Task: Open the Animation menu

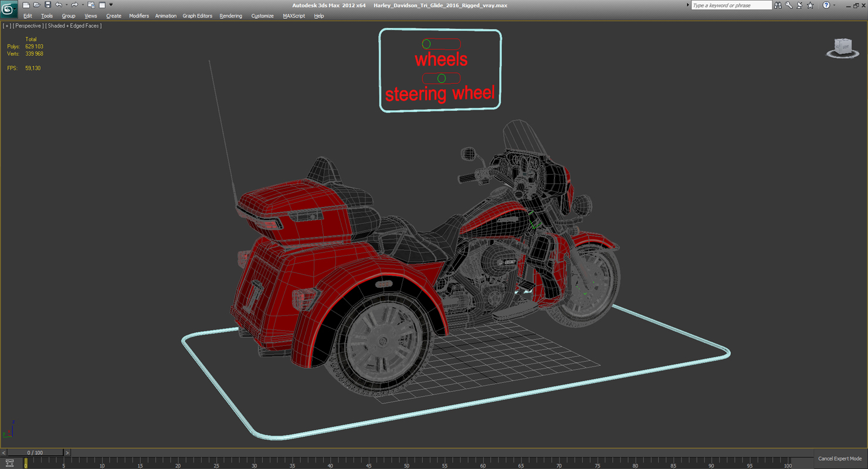Action: tap(166, 16)
